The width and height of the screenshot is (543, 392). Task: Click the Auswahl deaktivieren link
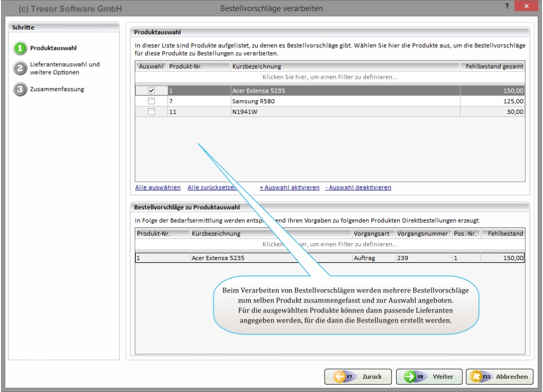tap(358, 188)
